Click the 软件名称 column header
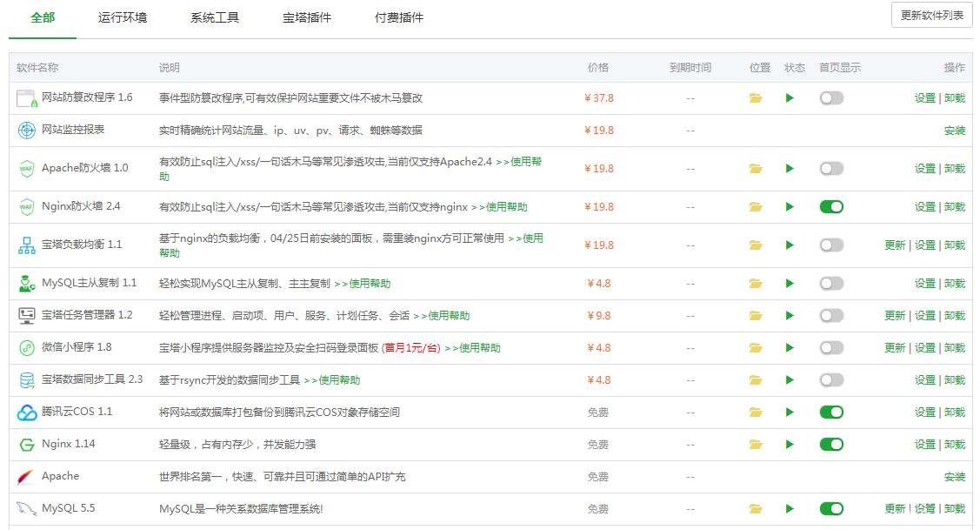 37,68
